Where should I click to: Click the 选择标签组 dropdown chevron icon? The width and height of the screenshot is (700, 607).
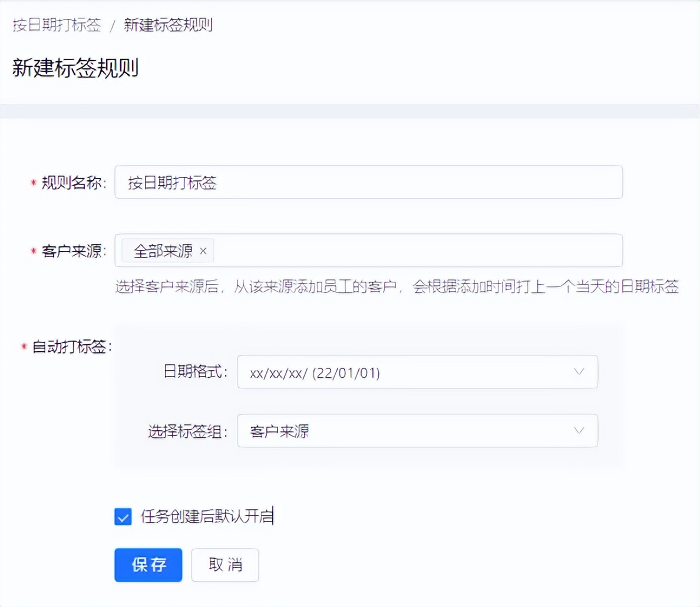[579, 431]
